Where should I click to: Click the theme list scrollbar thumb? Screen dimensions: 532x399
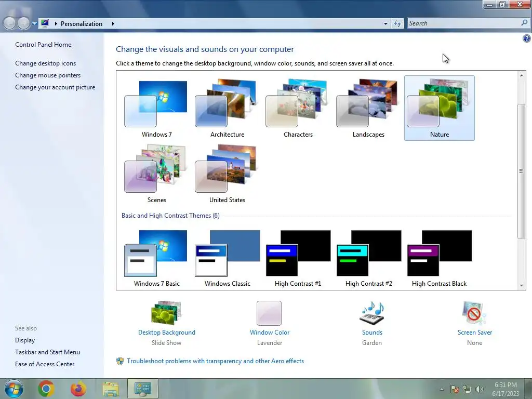pos(522,171)
